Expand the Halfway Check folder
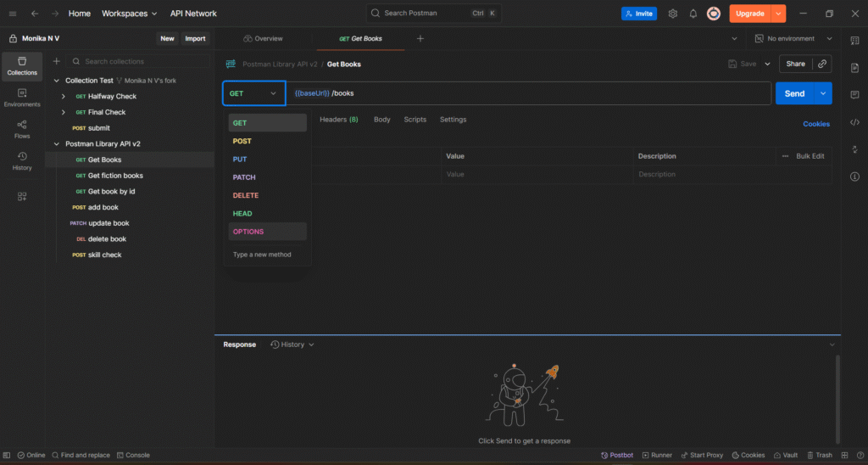This screenshot has height=465, width=868. pyautogui.click(x=64, y=97)
